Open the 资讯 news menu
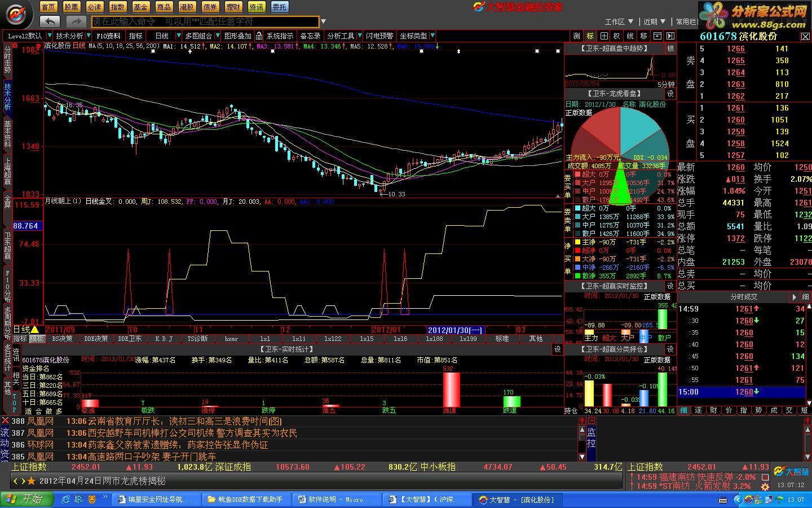Screen dimensions: 812x508 point(257,7)
